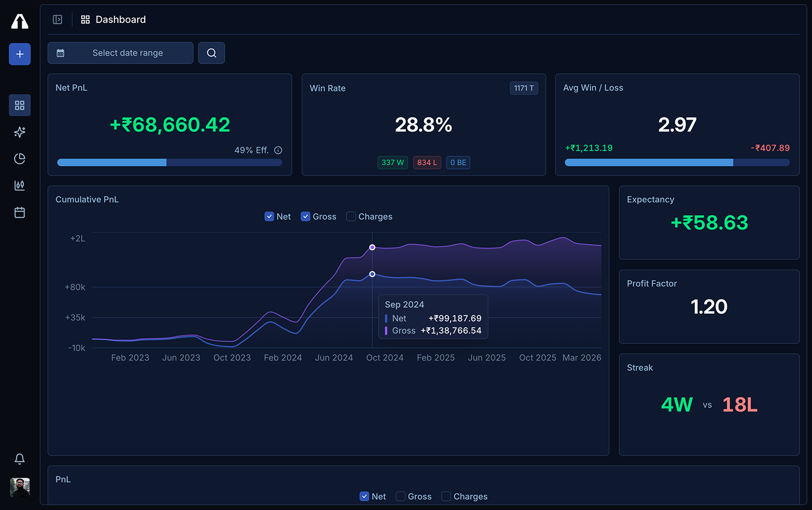Image resolution: width=812 pixels, height=510 pixels.
Task: Click the app logo at sidebar top
Action: tap(19, 21)
